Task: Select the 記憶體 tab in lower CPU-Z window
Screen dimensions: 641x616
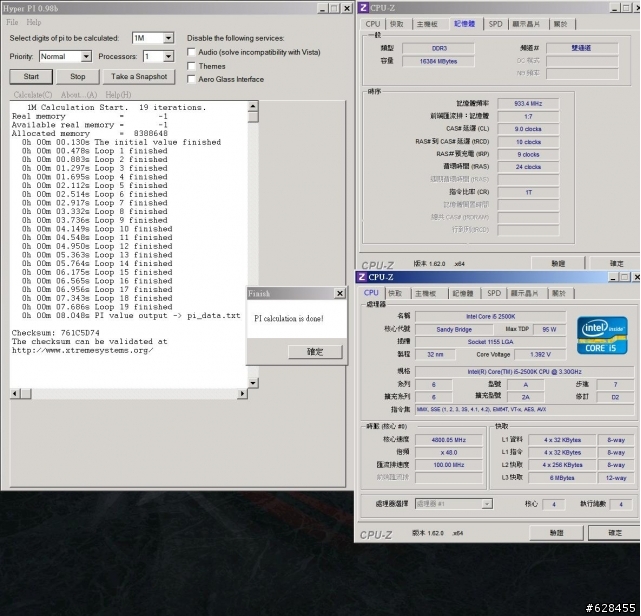Action: (463, 293)
